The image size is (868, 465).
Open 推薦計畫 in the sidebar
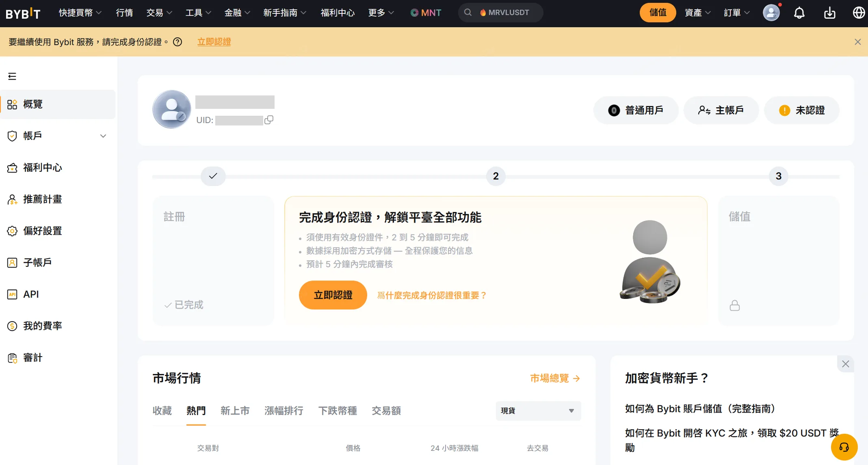[58, 199]
